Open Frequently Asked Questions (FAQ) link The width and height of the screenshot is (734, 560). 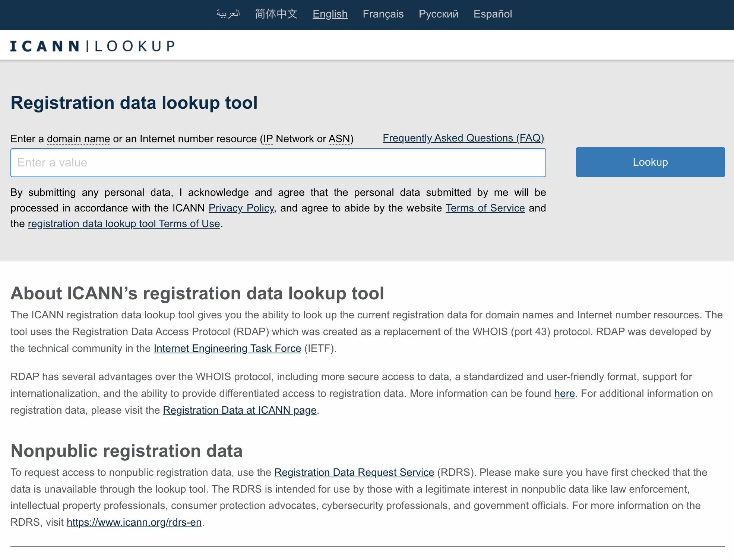(463, 138)
